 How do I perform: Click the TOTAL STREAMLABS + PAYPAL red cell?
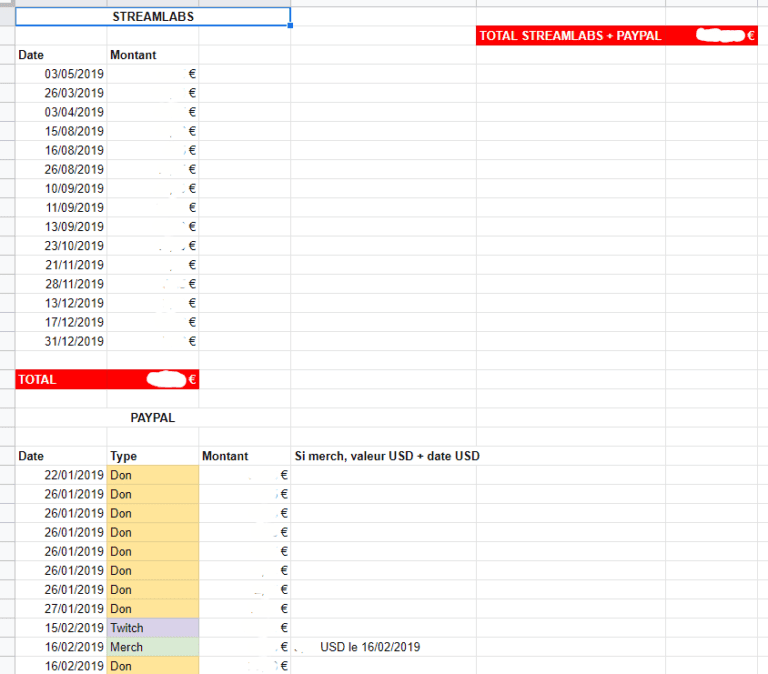570,36
